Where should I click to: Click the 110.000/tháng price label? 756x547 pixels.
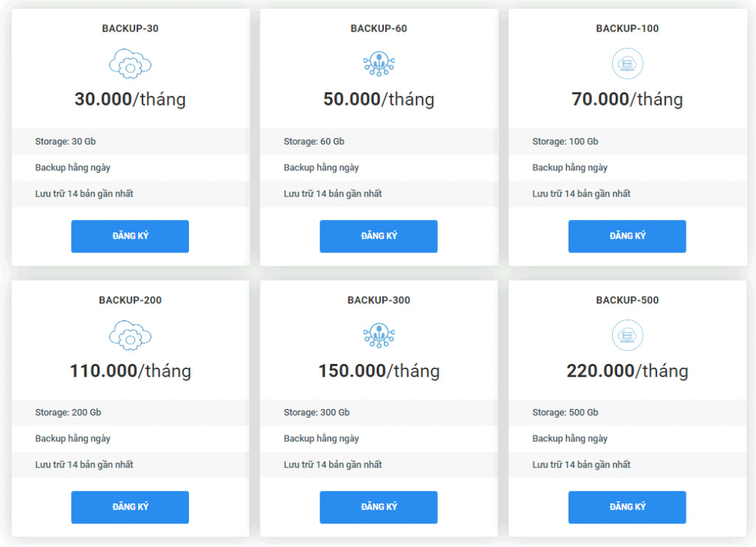[x=130, y=371]
